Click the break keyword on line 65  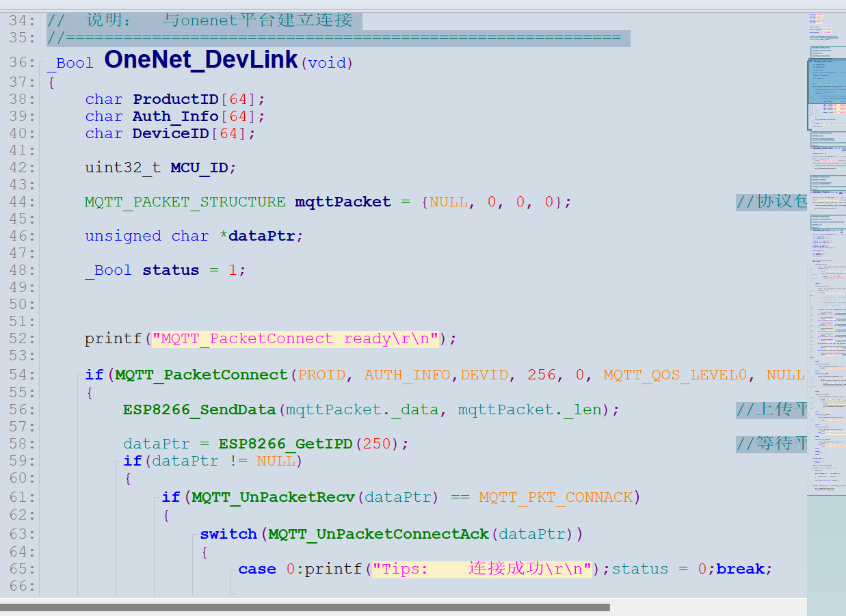click(x=741, y=569)
